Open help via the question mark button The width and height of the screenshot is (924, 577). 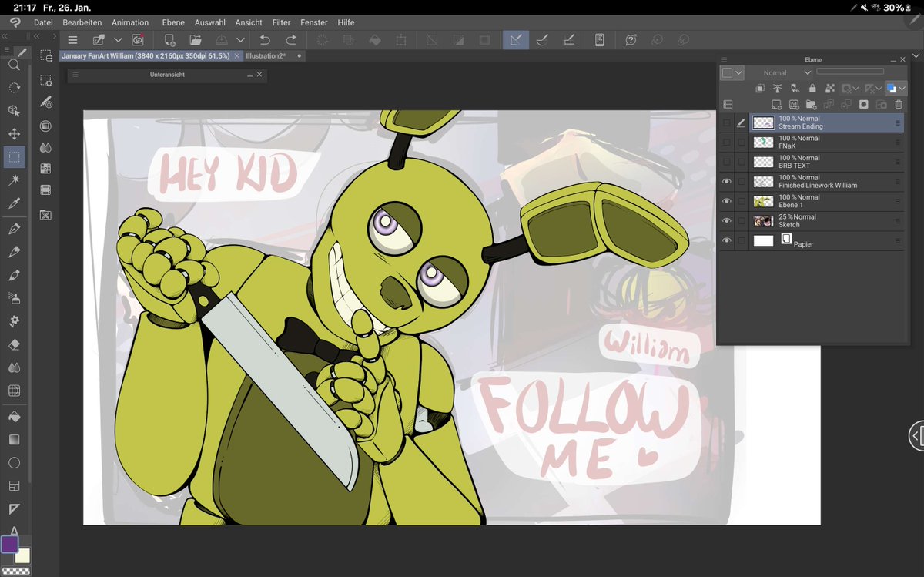[630, 40]
